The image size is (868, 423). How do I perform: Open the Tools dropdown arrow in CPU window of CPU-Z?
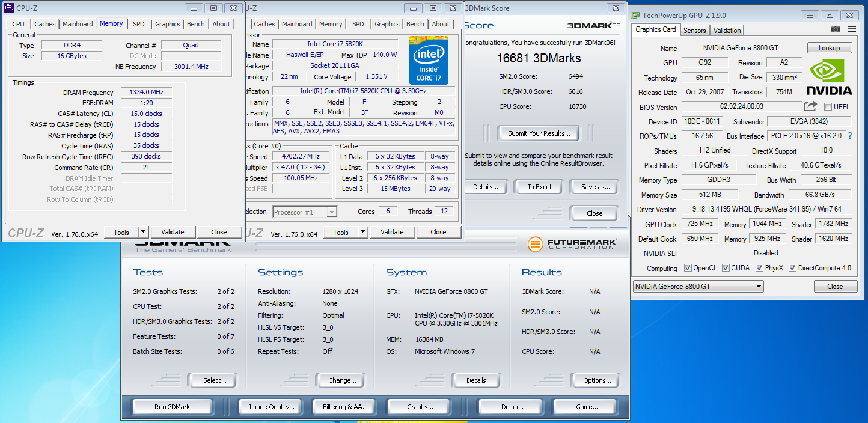362,232
